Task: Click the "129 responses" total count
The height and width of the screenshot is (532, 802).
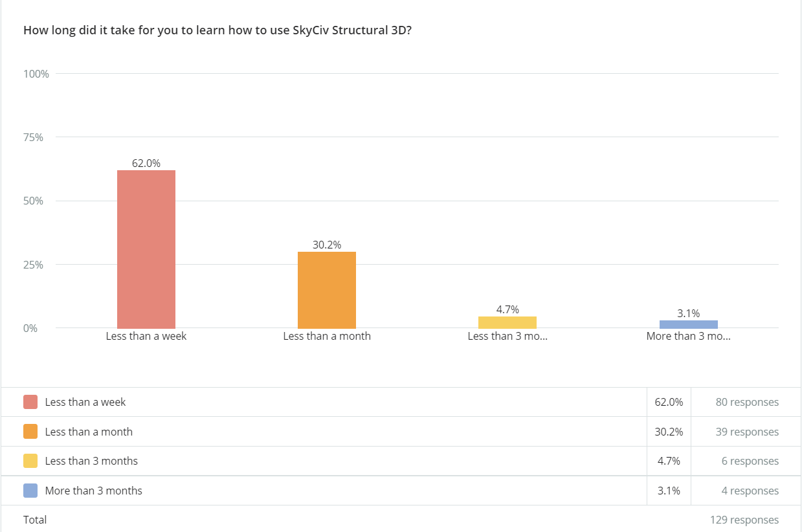Action: 744,520
